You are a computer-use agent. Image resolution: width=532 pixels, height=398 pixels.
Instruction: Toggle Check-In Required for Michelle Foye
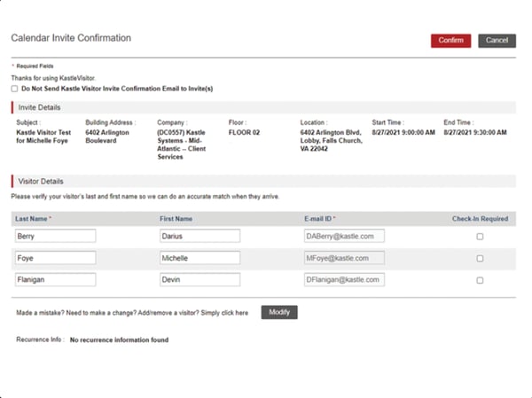tap(480, 259)
